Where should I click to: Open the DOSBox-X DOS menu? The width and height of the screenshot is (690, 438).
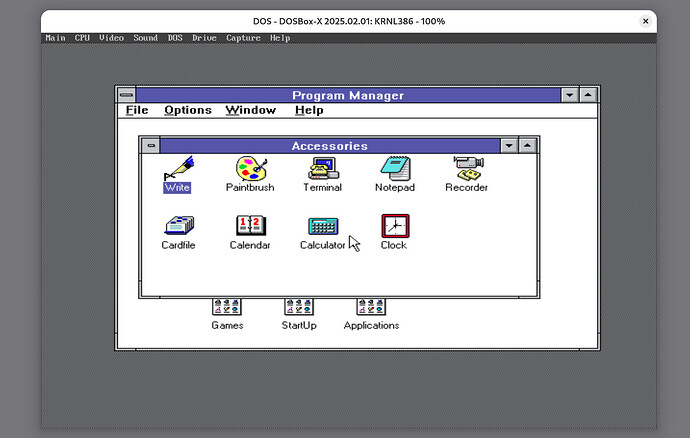175,38
